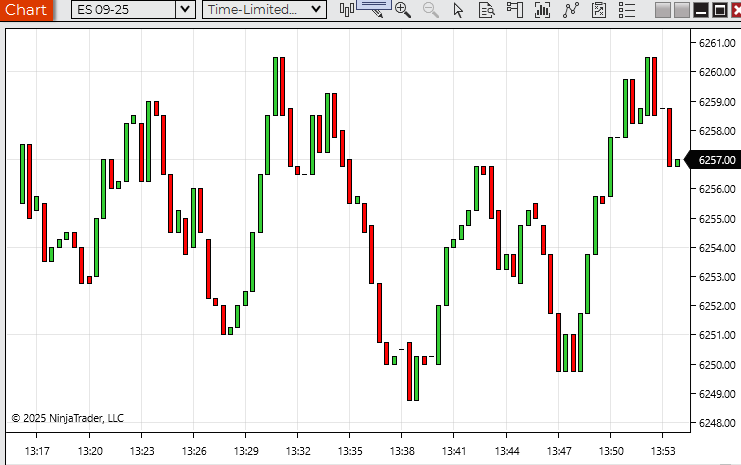Open the Indicators zig-zag line icon

tap(571, 10)
